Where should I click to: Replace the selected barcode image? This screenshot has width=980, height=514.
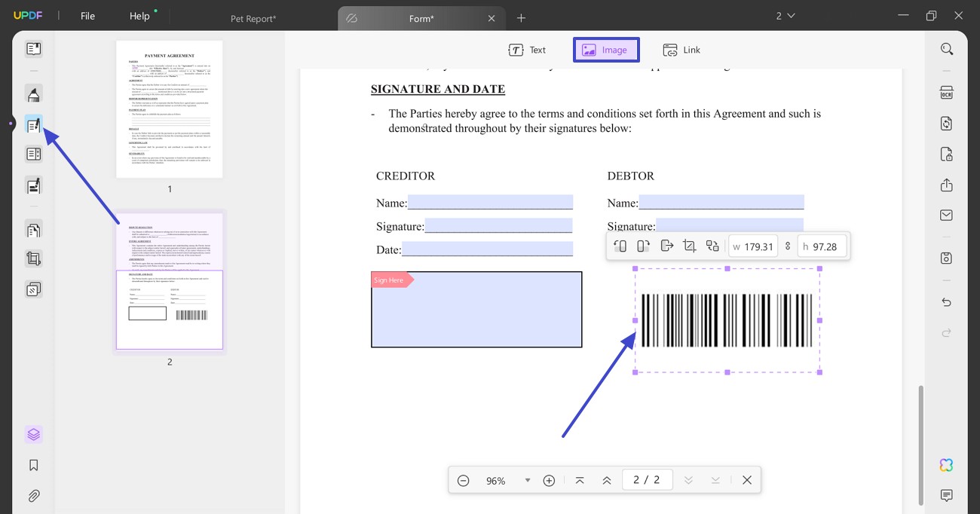(x=712, y=246)
